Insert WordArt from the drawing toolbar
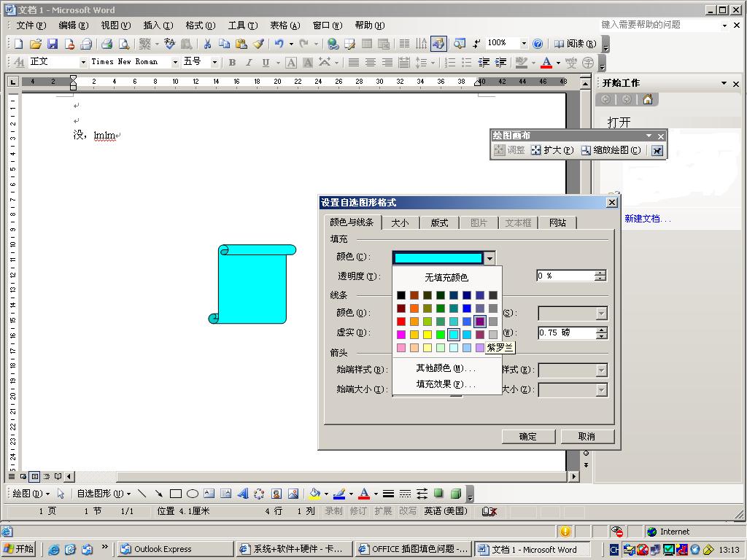The height and width of the screenshot is (560, 747). point(243,494)
